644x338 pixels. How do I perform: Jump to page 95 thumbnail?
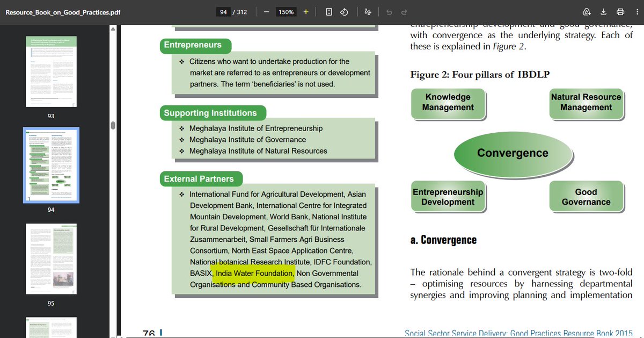pyautogui.click(x=51, y=260)
